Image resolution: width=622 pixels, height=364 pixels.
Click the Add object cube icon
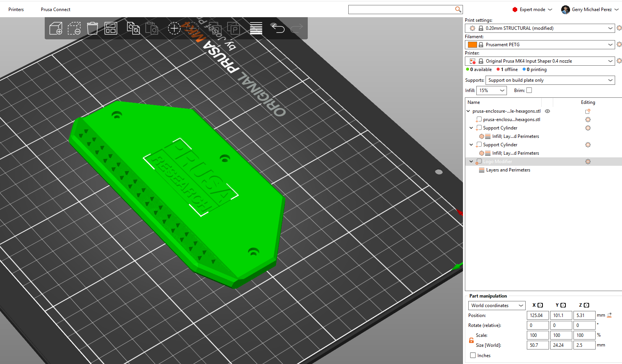[56, 28]
